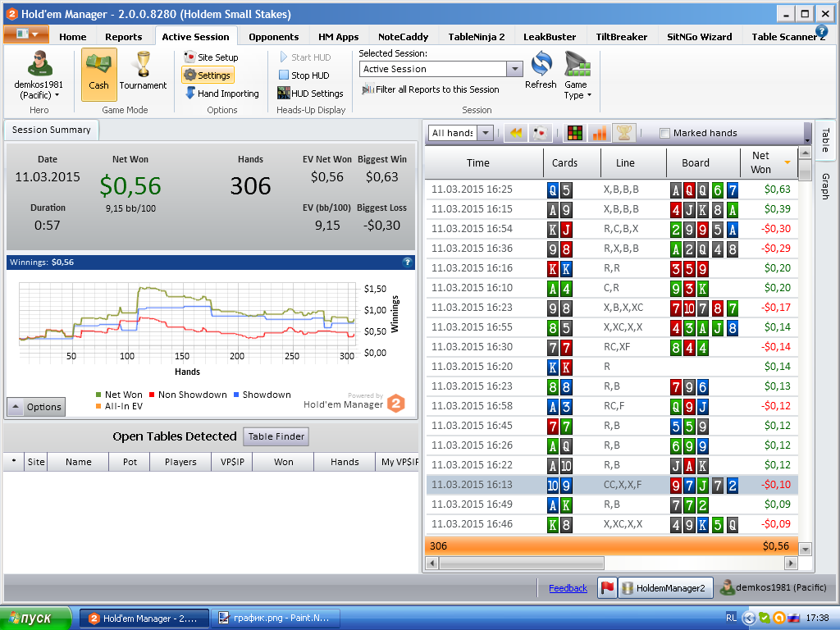The image size is (840, 630).
Task: Click the Hold'em Manager 2 logo under the graph
Action: tap(396, 403)
